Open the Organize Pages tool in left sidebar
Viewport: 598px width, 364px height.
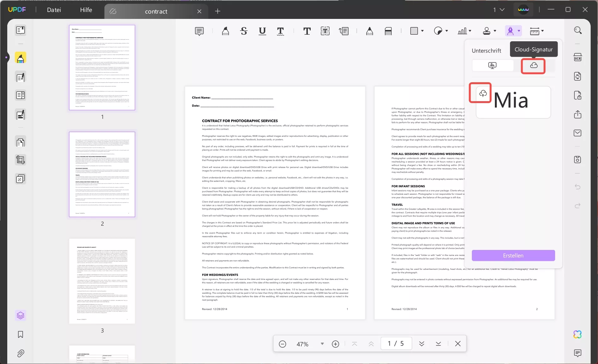pos(21,142)
